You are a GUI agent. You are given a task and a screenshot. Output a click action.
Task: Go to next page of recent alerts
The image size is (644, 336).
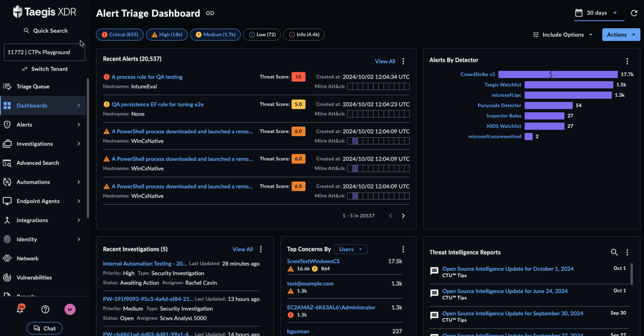point(403,216)
